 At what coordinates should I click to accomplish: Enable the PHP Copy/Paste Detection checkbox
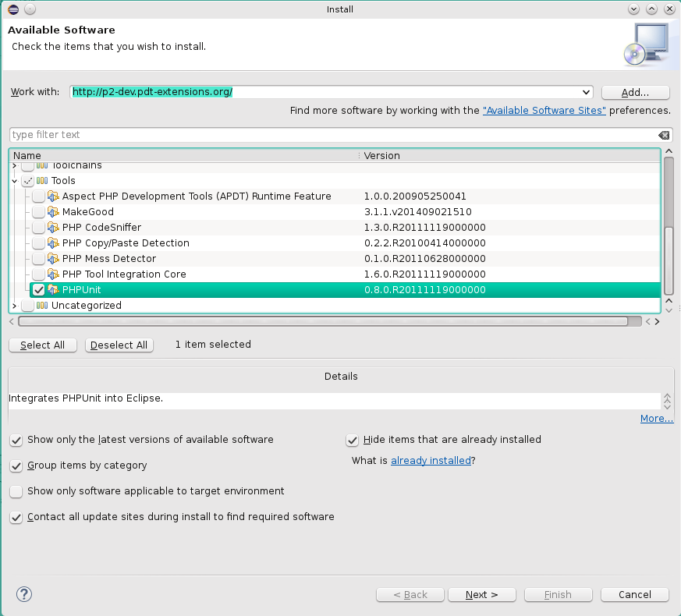tap(38, 243)
